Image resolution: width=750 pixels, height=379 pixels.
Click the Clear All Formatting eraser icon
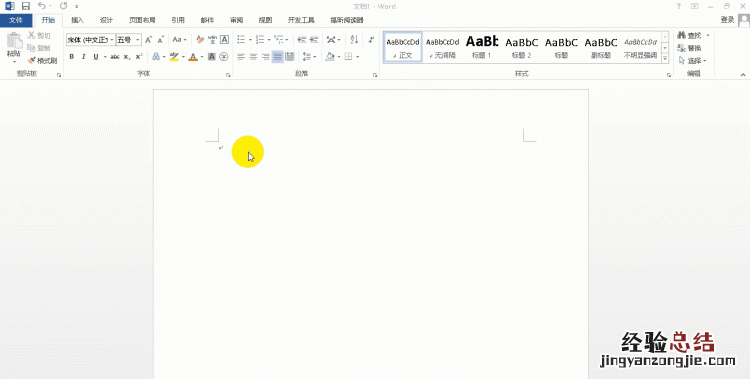pyautogui.click(x=200, y=40)
